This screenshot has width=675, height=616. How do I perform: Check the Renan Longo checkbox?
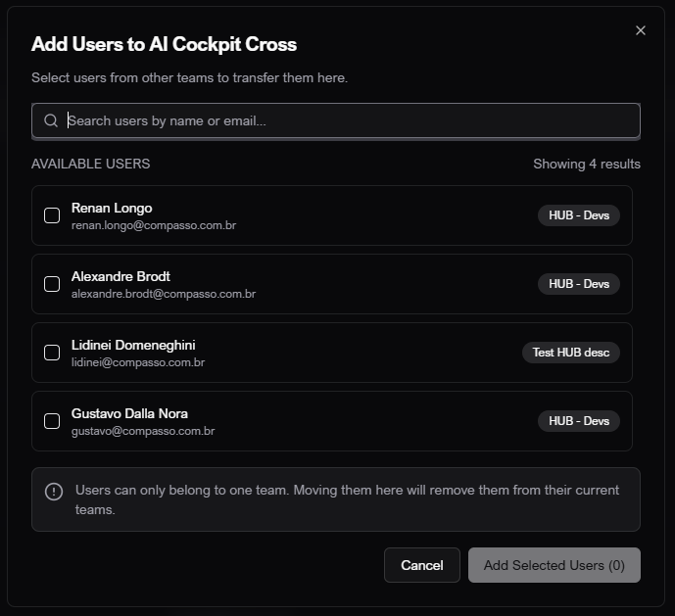pyautogui.click(x=52, y=215)
